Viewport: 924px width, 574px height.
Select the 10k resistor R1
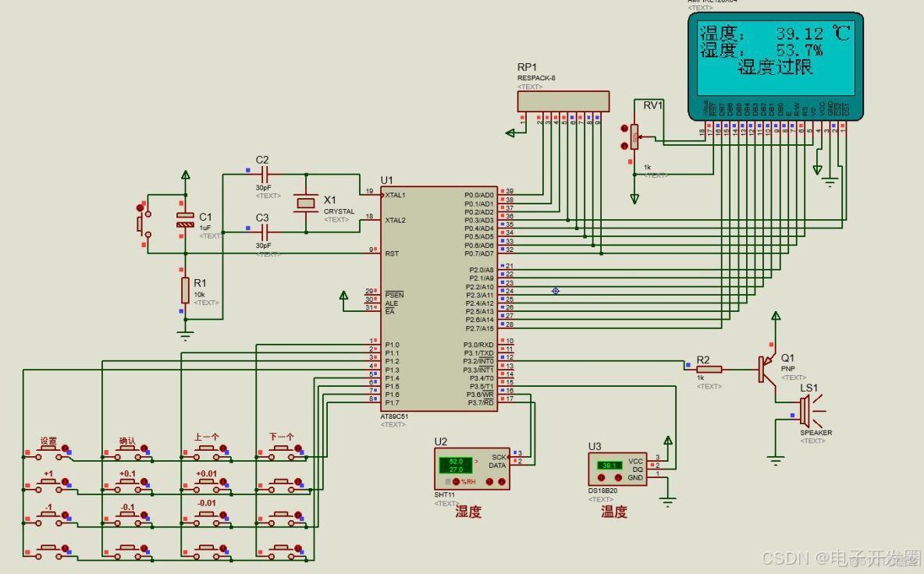pos(186,289)
